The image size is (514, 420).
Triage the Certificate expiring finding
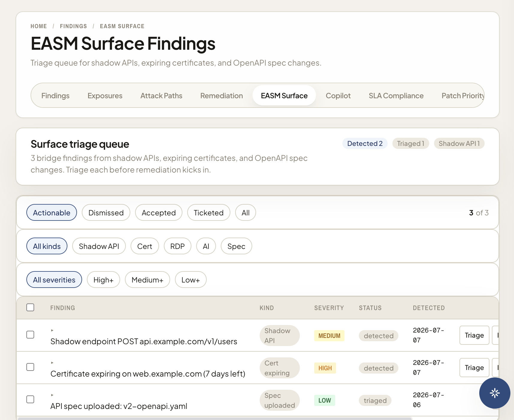pyautogui.click(x=474, y=368)
